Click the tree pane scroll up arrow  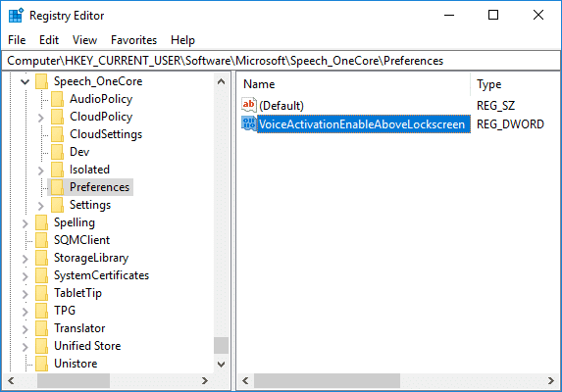221,82
